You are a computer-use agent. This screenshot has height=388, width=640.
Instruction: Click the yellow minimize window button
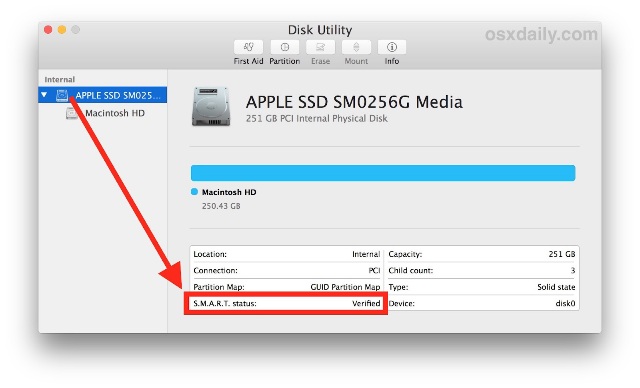62,30
